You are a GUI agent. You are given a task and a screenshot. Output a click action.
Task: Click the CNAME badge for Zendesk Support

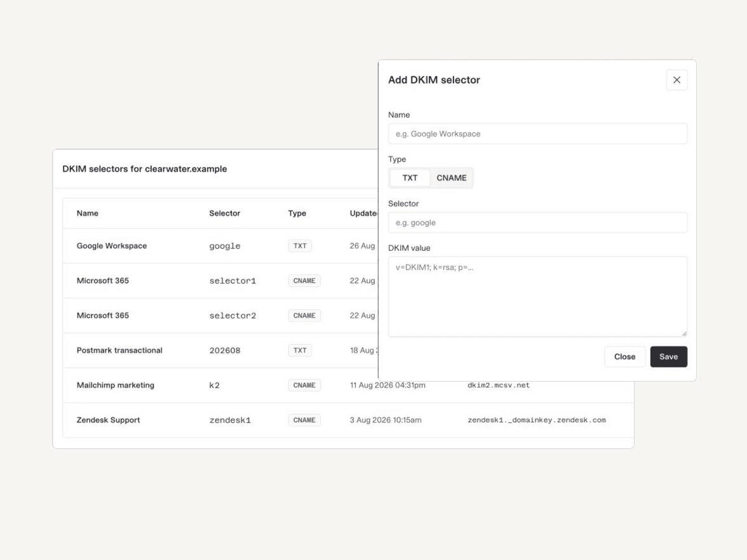point(304,420)
